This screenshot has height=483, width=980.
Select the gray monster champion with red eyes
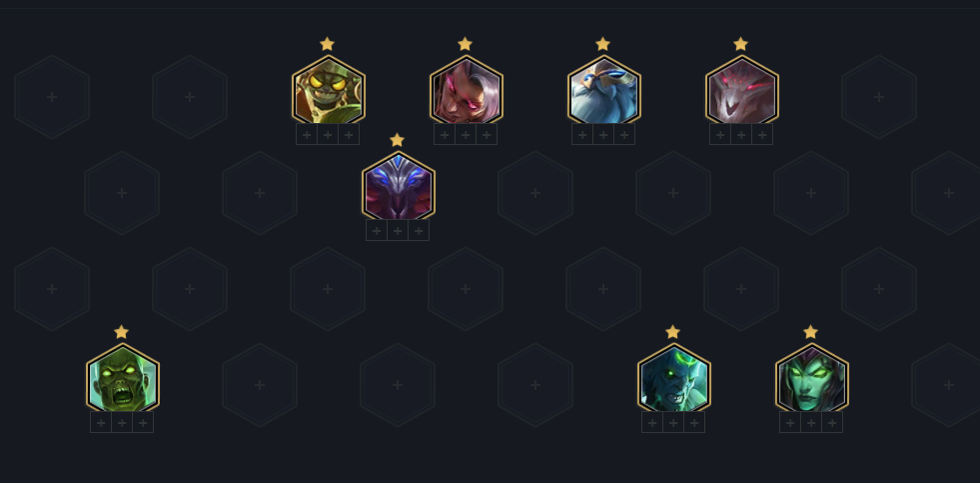[x=742, y=90]
